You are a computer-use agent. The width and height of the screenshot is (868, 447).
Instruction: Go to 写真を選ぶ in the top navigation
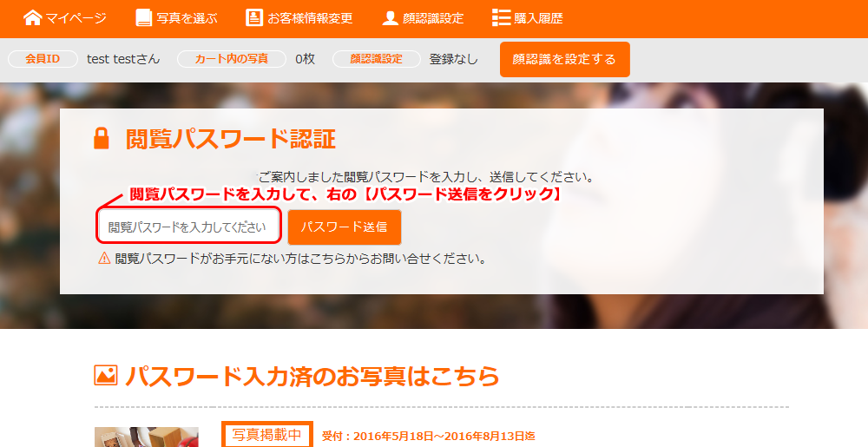[x=187, y=18]
